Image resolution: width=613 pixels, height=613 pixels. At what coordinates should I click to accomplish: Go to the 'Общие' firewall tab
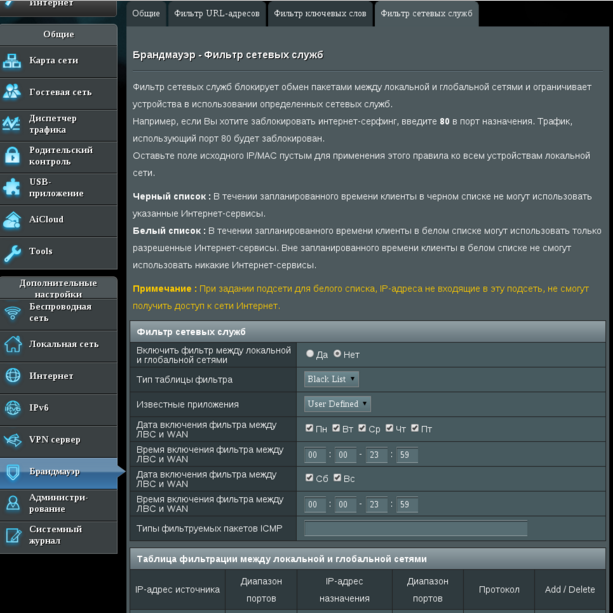click(x=146, y=14)
